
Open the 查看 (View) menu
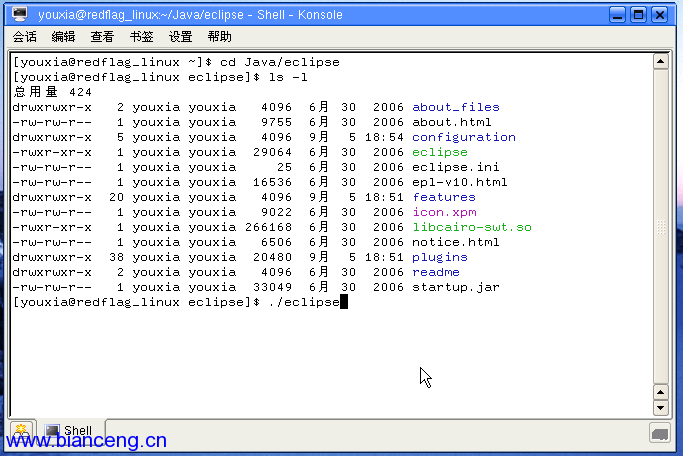point(102,37)
